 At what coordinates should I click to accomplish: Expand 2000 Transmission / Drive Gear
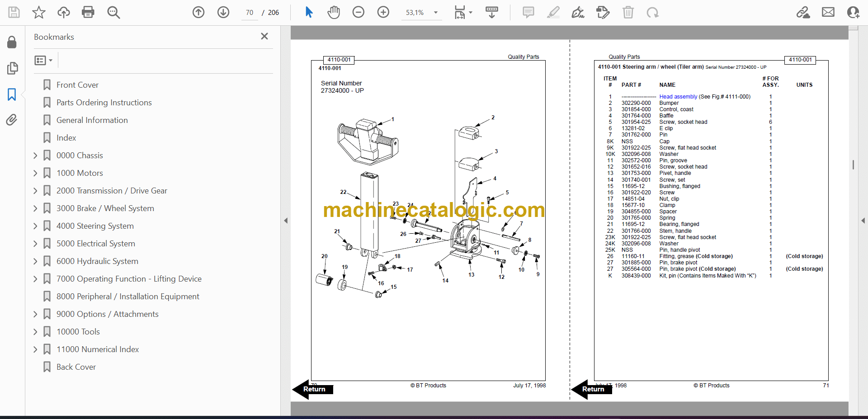pyautogui.click(x=35, y=191)
